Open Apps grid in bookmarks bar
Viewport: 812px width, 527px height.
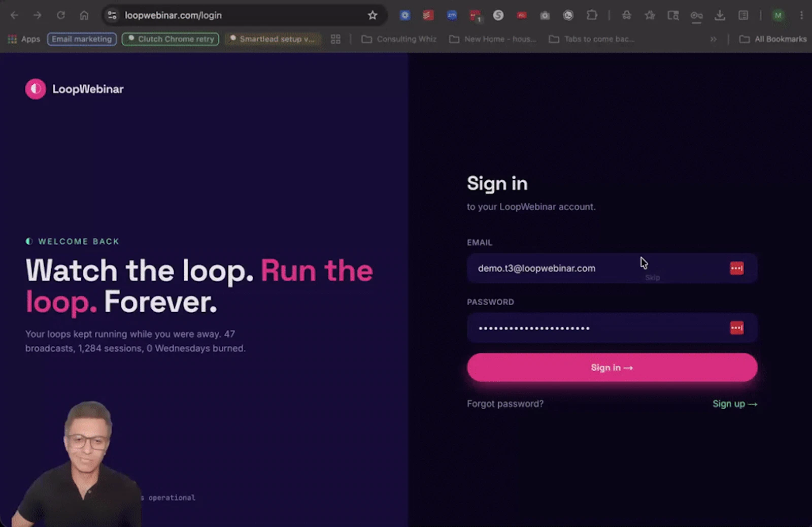(x=24, y=39)
